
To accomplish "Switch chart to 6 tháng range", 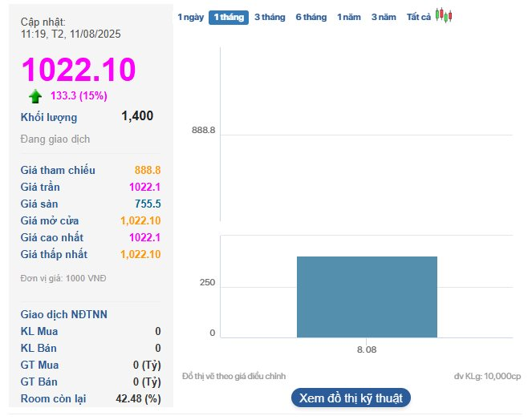I will point(311,17).
